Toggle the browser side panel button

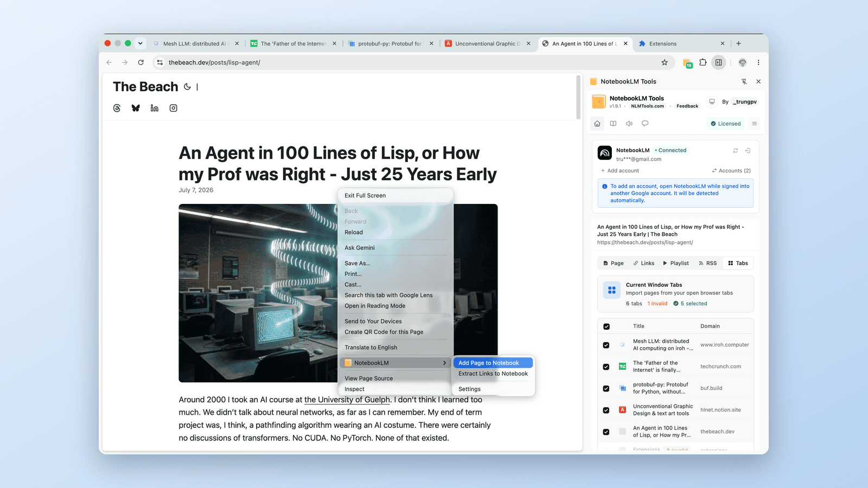coord(719,62)
